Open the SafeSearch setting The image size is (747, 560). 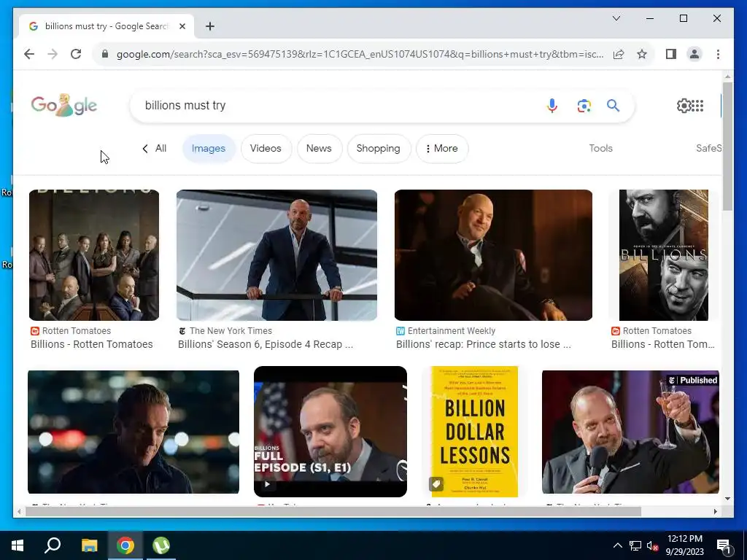tap(708, 149)
